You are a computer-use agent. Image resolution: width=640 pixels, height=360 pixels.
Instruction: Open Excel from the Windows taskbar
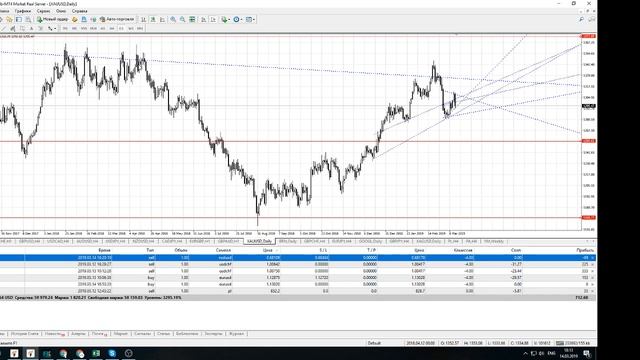click(96, 353)
